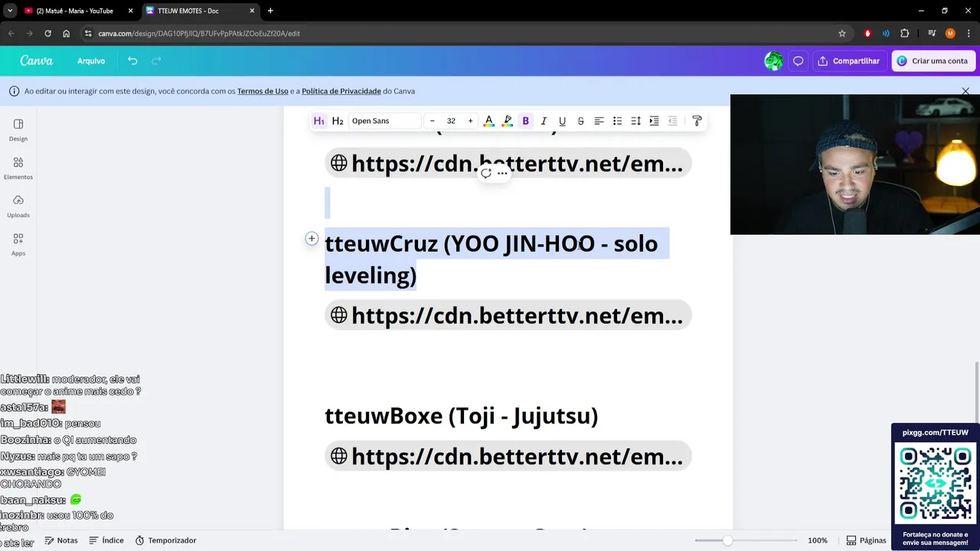This screenshot has width=980, height=551.
Task: Redo the last action
Action: 156,61
